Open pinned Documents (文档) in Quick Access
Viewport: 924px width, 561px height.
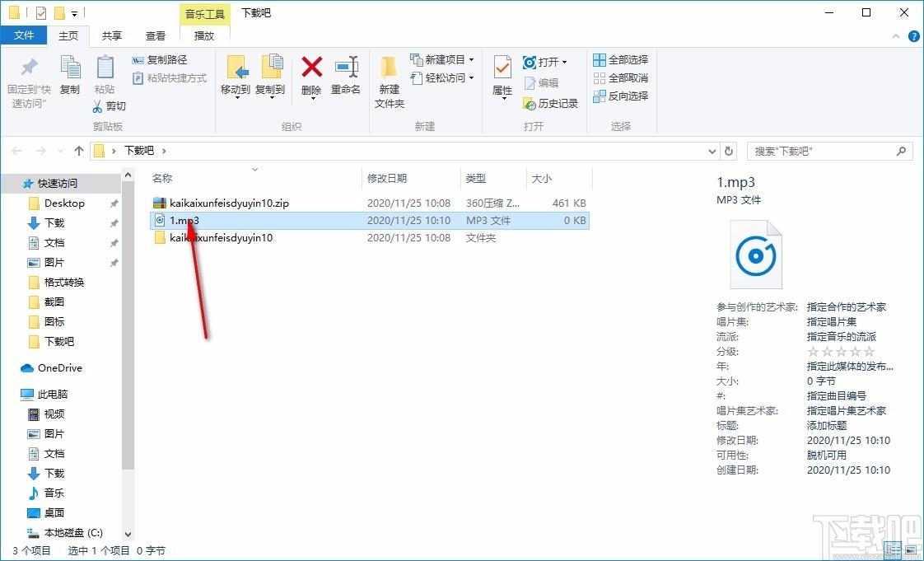[x=54, y=243]
